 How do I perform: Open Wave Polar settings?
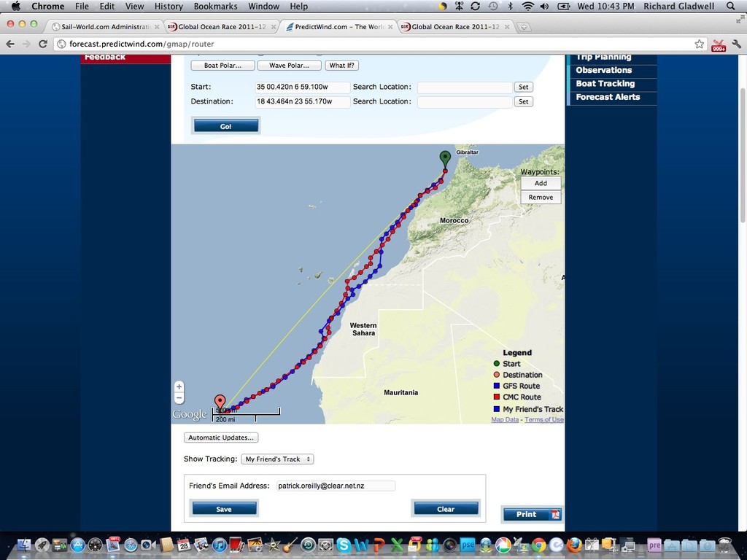click(289, 65)
